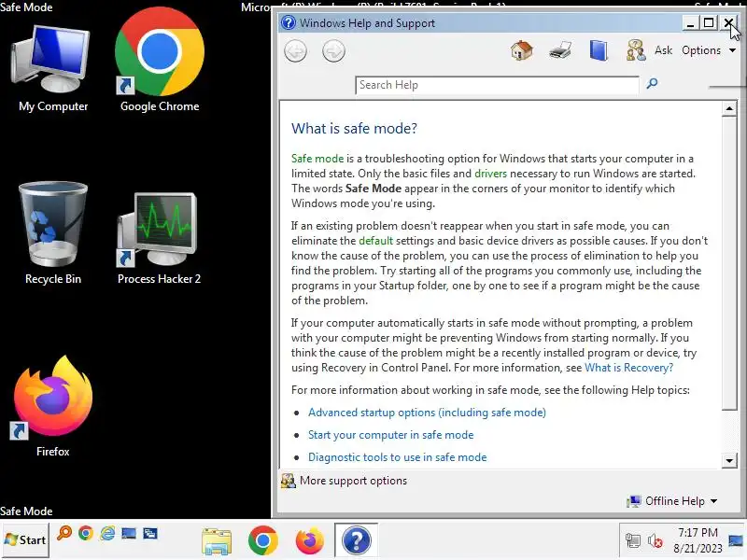Click the Ask button
The width and height of the screenshot is (747, 560).
pos(663,50)
